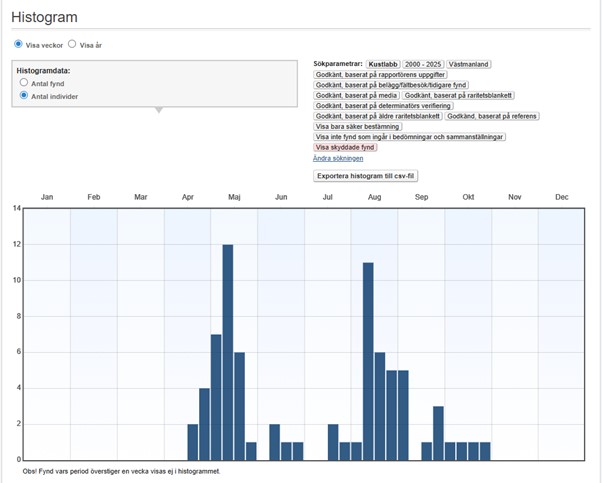
Task: Click the 'Aug' month label on chart
Action: pyautogui.click(x=374, y=198)
